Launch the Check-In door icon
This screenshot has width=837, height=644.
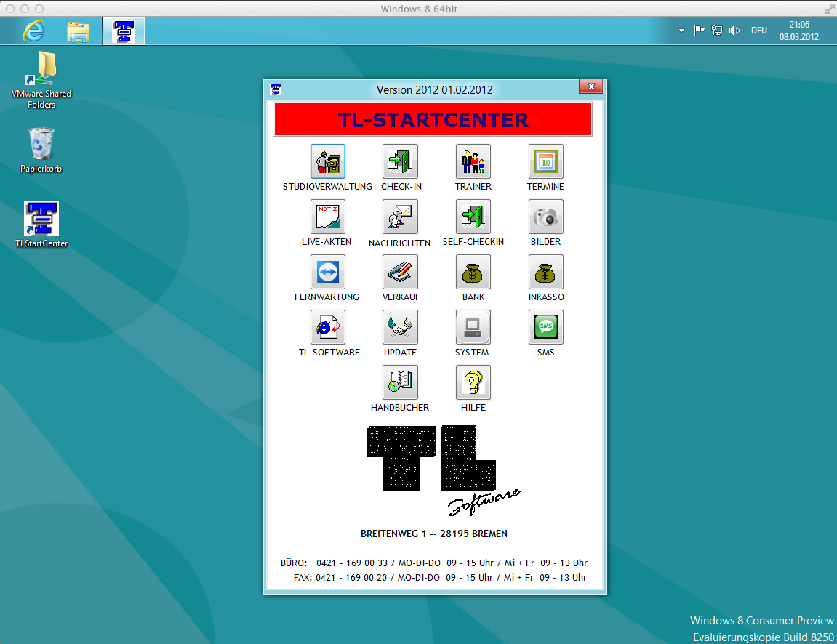pos(400,161)
